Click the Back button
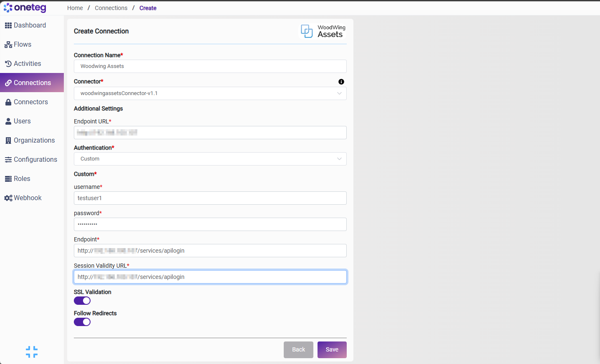This screenshot has width=600, height=364. tap(298, 350)
